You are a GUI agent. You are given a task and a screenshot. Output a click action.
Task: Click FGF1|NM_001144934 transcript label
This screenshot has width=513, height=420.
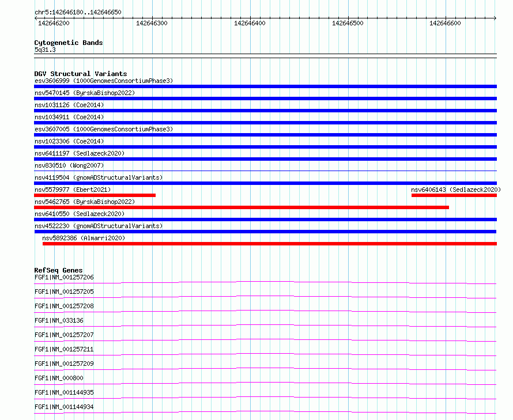64,407
